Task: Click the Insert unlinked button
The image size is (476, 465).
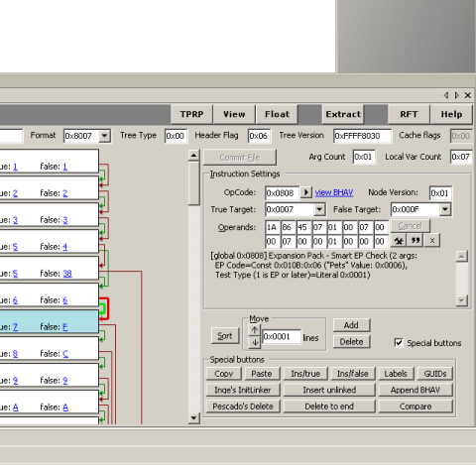Action: 329,390
